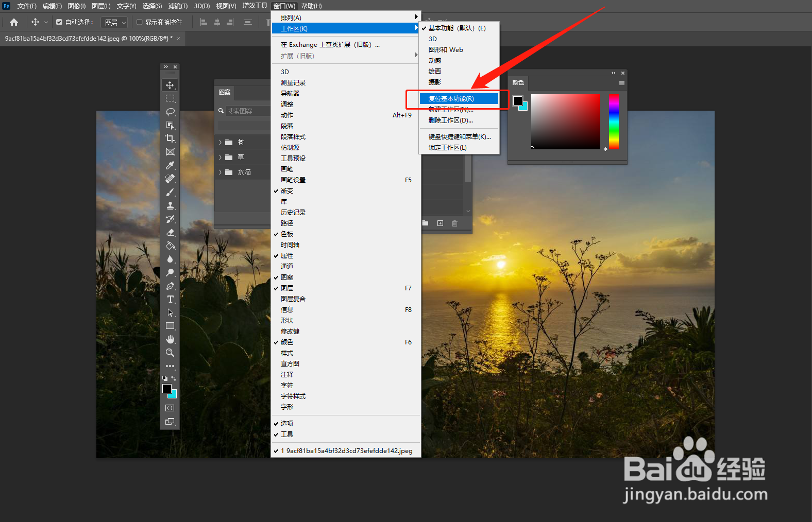Collapse the Color panel double-arrow
This screenshot has height=522, width=812.
click(x=613, y=73)
